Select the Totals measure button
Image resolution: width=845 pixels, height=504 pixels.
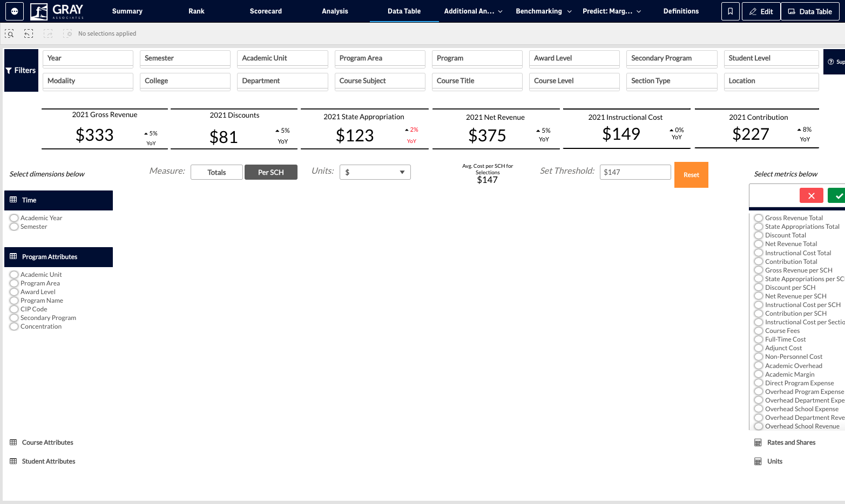tap(217, 172)
